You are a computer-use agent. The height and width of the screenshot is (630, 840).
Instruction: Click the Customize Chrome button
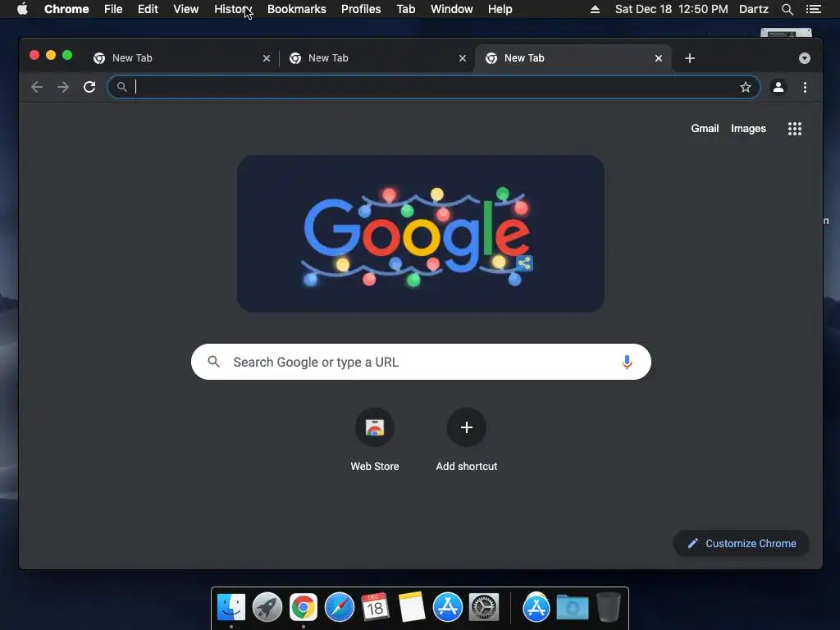pyautogui.click(x=741, y=543)
